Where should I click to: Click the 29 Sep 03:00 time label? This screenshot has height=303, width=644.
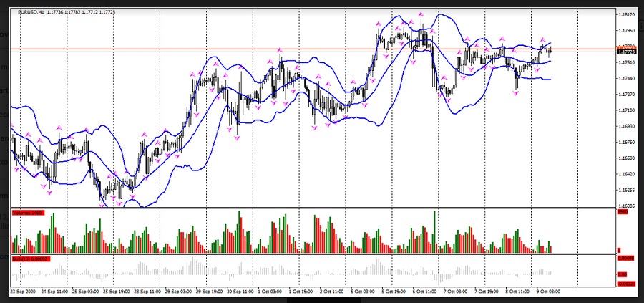(177, 292)
